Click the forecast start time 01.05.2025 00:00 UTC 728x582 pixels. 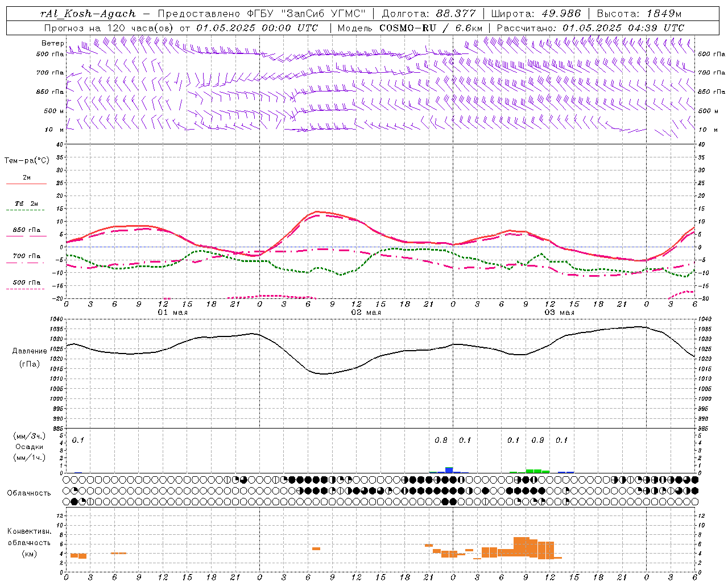coord(257,28)
